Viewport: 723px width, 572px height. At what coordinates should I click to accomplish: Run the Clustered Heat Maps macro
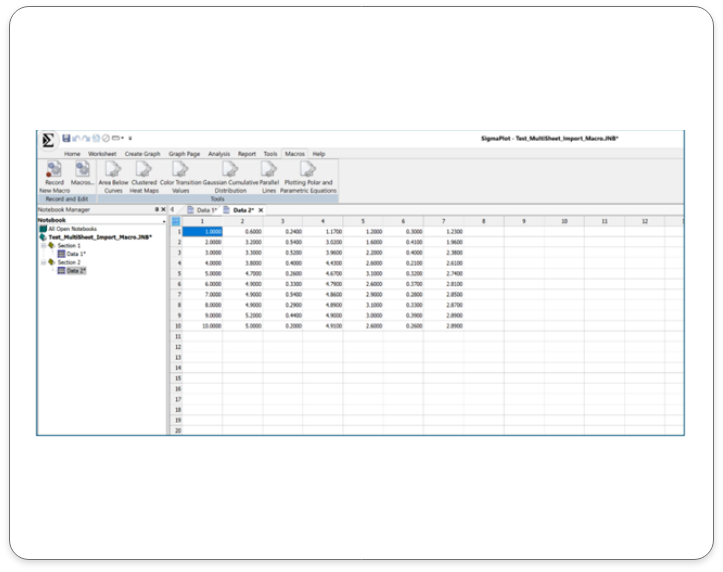[144, 171]
